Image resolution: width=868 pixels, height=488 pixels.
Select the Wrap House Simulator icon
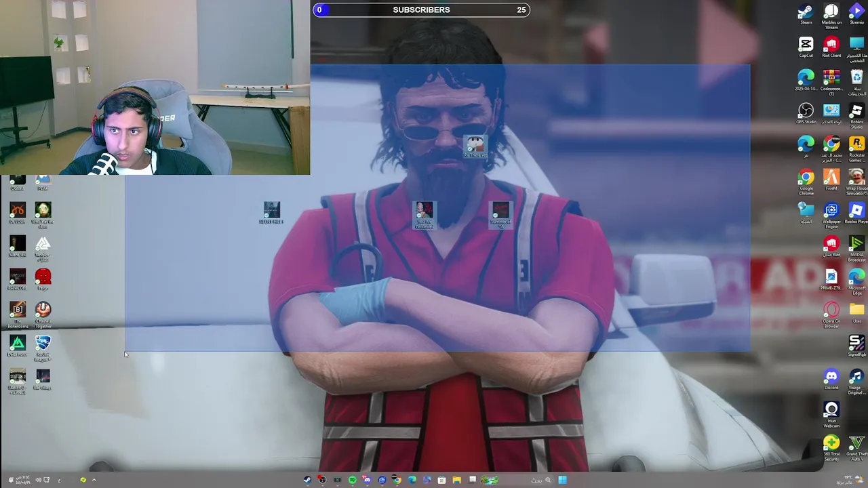[856, 182]
